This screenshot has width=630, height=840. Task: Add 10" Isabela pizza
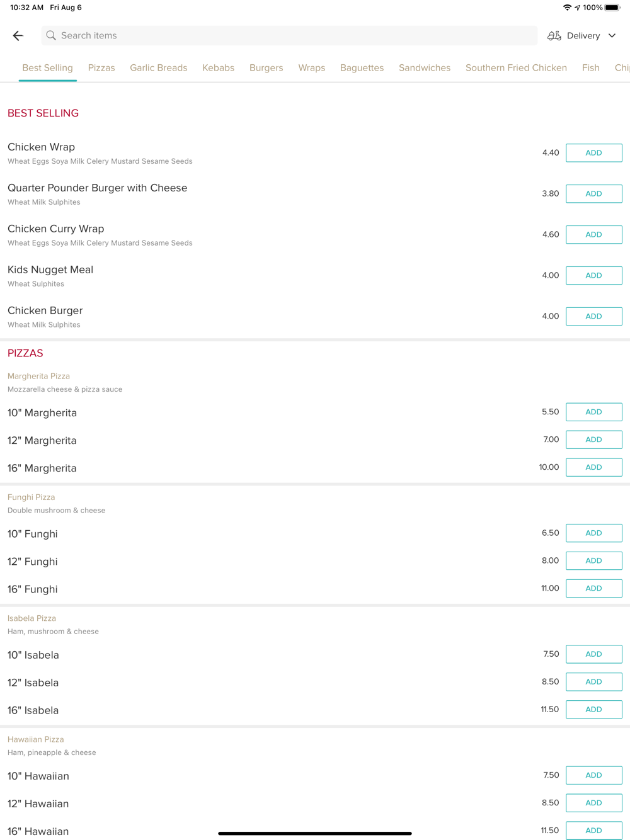pyautogui.click(x=593, y=654)
